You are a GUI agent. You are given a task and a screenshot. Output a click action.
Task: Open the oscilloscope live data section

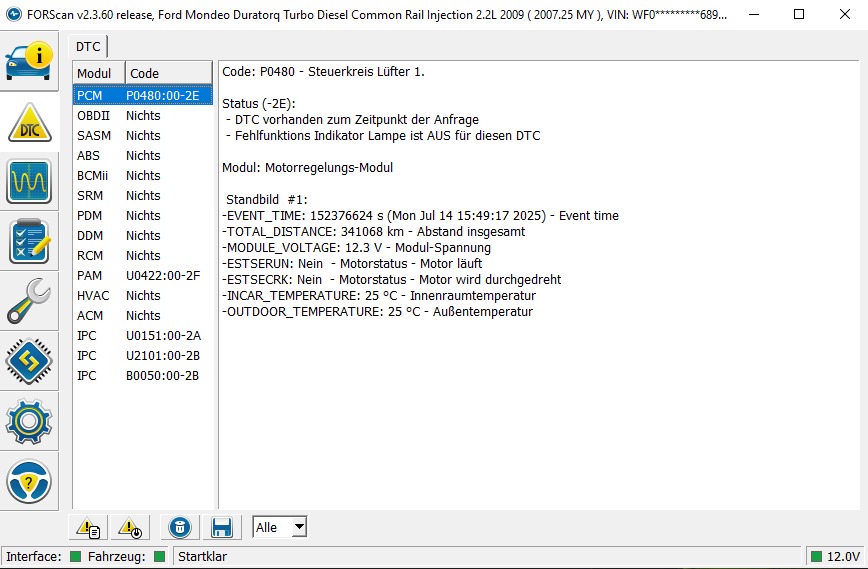tap(29, 181)
